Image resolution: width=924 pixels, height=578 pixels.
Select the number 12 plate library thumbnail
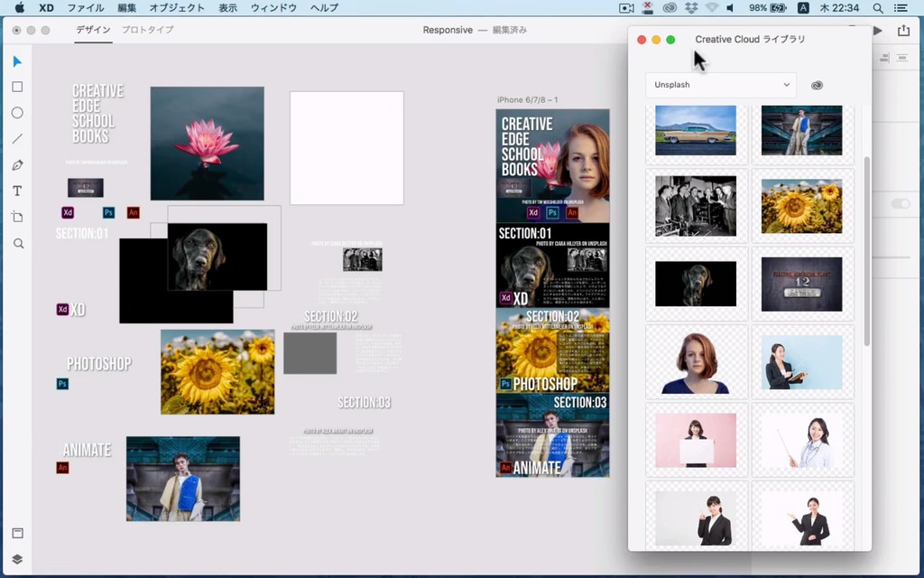tap(802, 284)
